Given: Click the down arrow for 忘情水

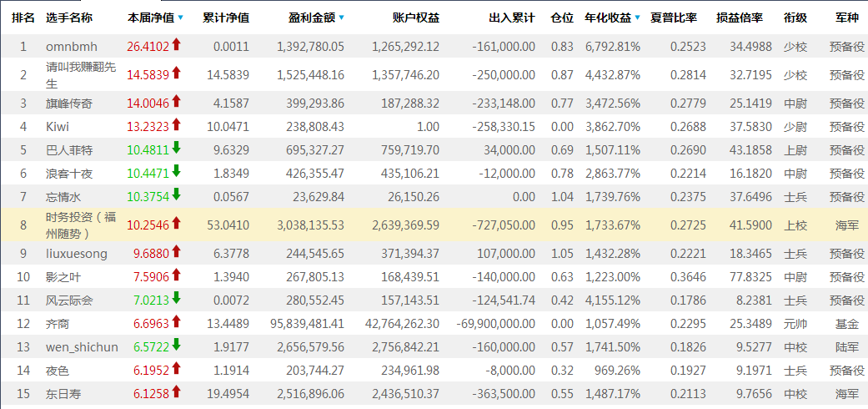Looking at the screenshot, I should coord(177,194).
